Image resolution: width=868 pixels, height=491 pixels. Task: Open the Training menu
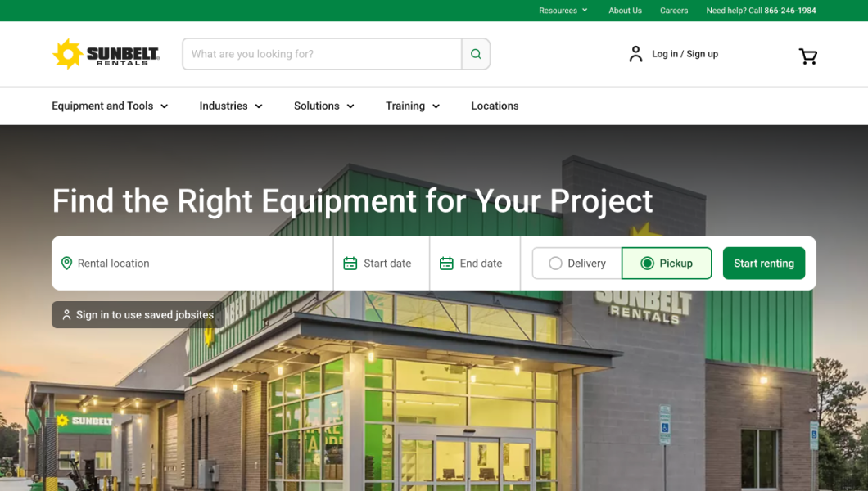(x=413, y=106)
